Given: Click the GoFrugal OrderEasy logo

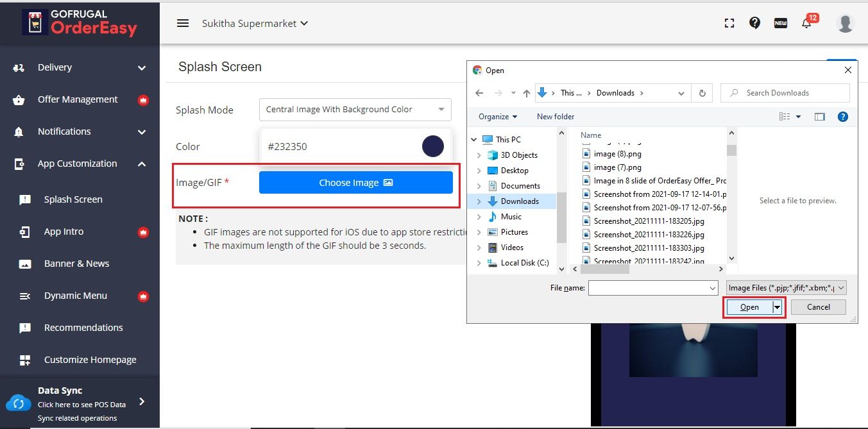Looking at the screenshot, I should (80, 22).
